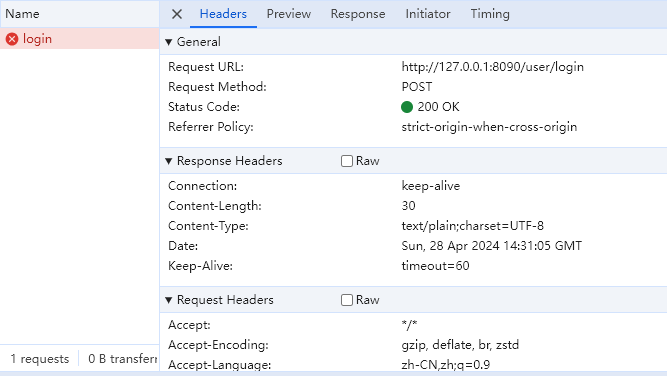Open the Response tab

coord(358,14)
